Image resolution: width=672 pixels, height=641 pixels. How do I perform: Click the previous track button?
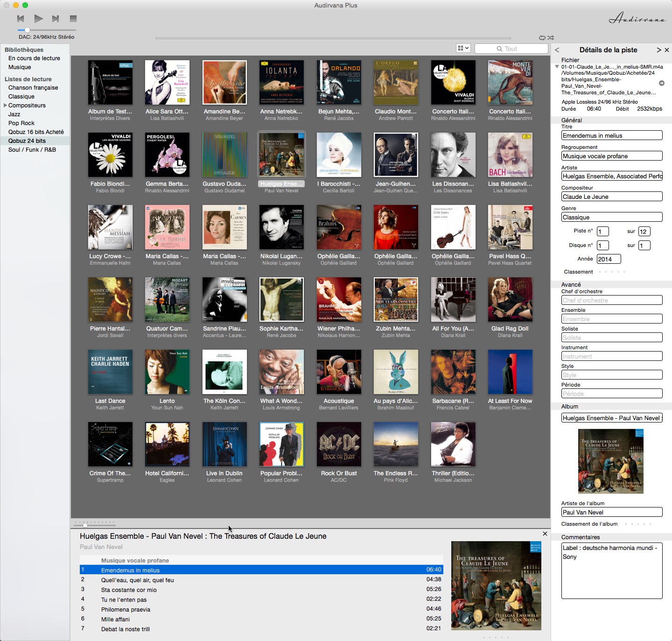[x=21, y=19]
